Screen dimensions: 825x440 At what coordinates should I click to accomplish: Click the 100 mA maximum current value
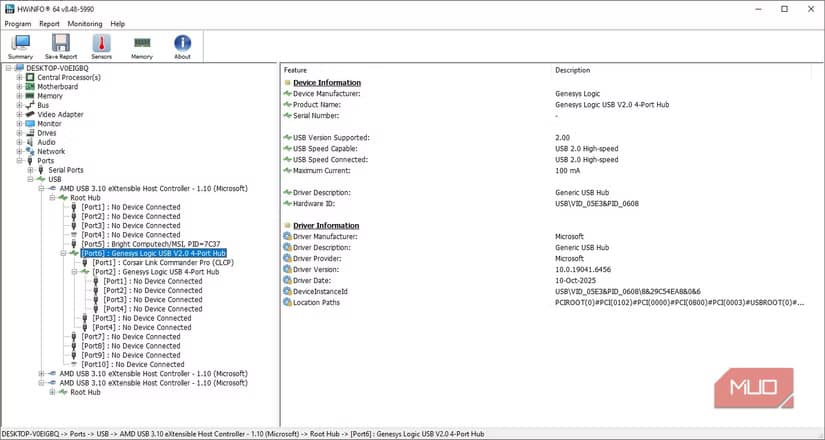(x=569, y=171)
